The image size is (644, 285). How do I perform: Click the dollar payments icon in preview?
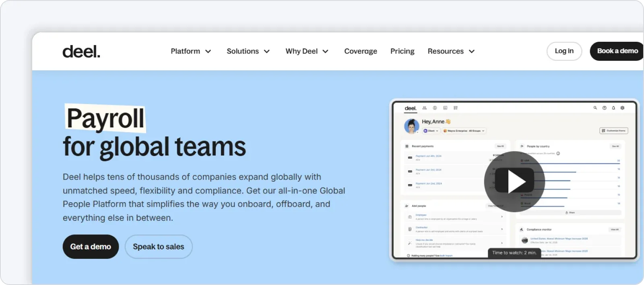click(x=435, y=108)
